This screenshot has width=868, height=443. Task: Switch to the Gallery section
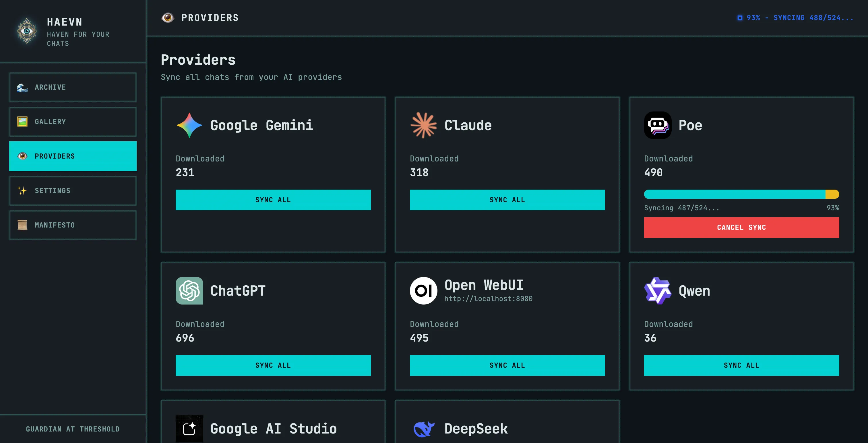72,122
